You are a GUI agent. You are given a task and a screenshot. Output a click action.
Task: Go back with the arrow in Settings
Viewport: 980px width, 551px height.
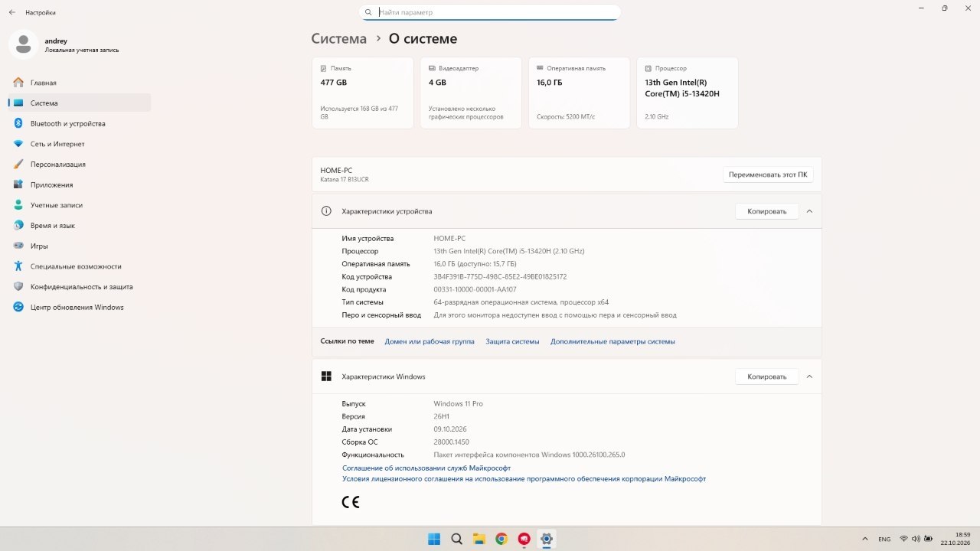coord(12,12)
